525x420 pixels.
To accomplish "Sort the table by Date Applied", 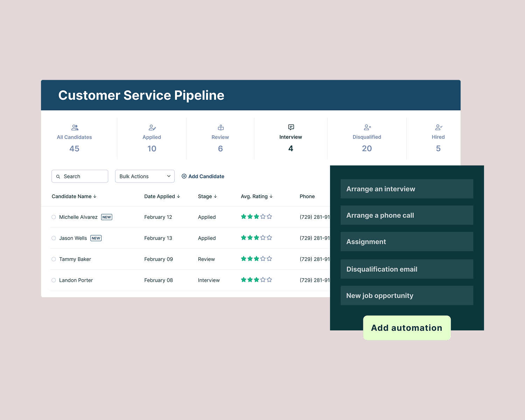I will (x=162, y=196).
